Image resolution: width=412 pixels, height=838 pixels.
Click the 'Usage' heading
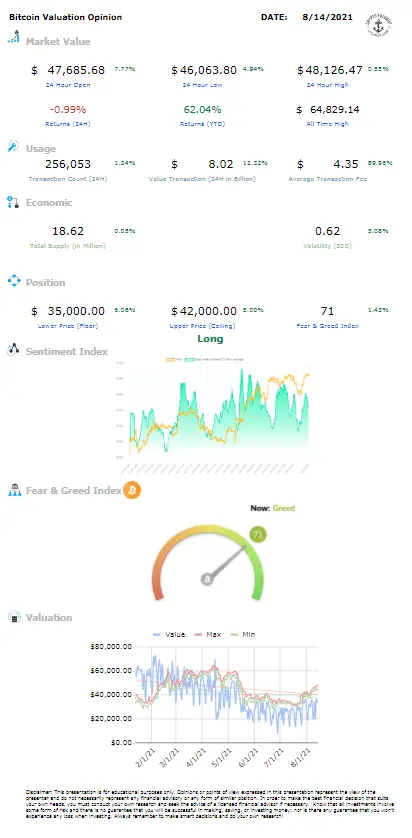point(41,149)
